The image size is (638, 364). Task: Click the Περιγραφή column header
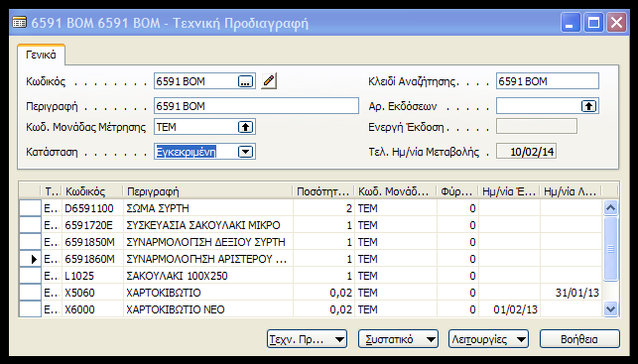pos(208,191)
